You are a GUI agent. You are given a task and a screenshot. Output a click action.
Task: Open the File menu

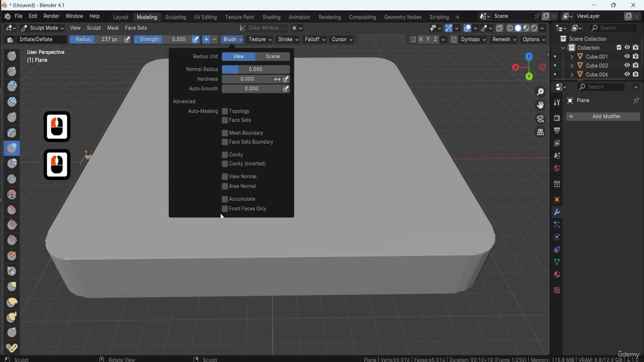tap(18, 16)
